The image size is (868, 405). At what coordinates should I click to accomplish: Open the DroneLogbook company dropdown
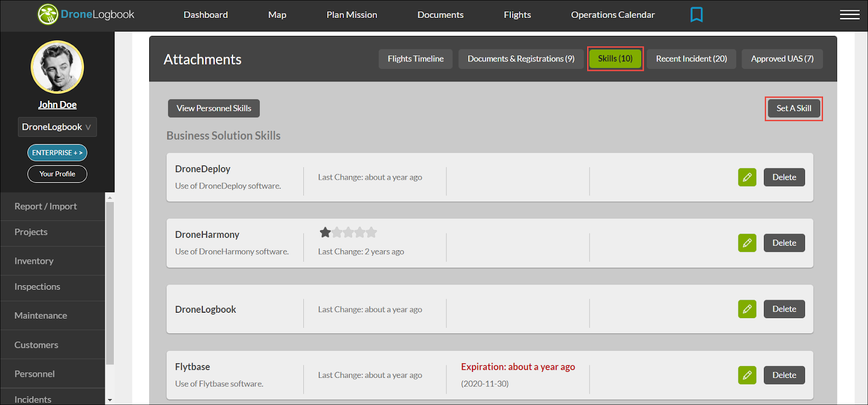58,127
